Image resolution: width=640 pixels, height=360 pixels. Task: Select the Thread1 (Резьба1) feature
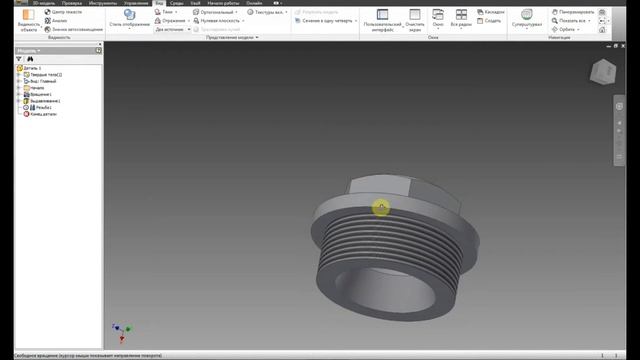point(38,107)
